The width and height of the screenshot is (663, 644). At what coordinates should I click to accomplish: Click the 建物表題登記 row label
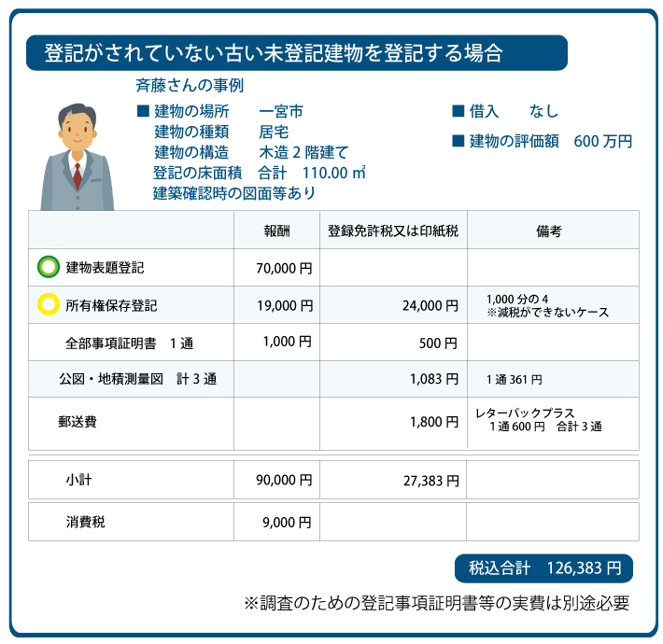105,268
